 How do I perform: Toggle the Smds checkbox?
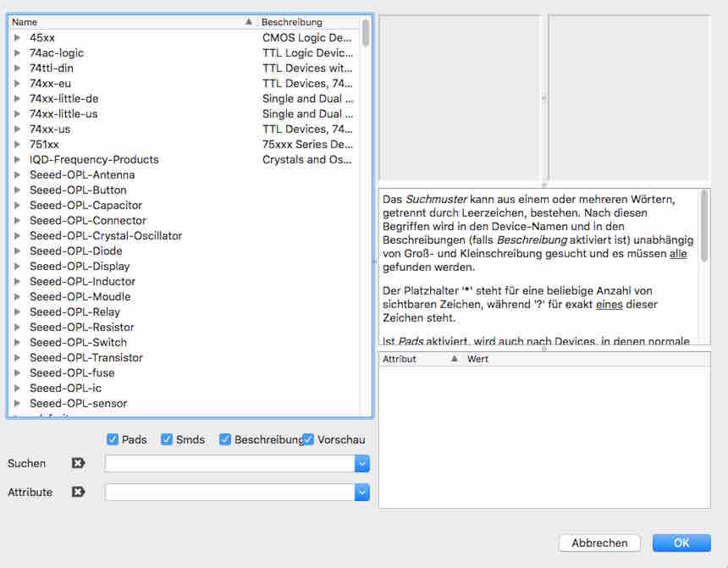click(167, 439)
